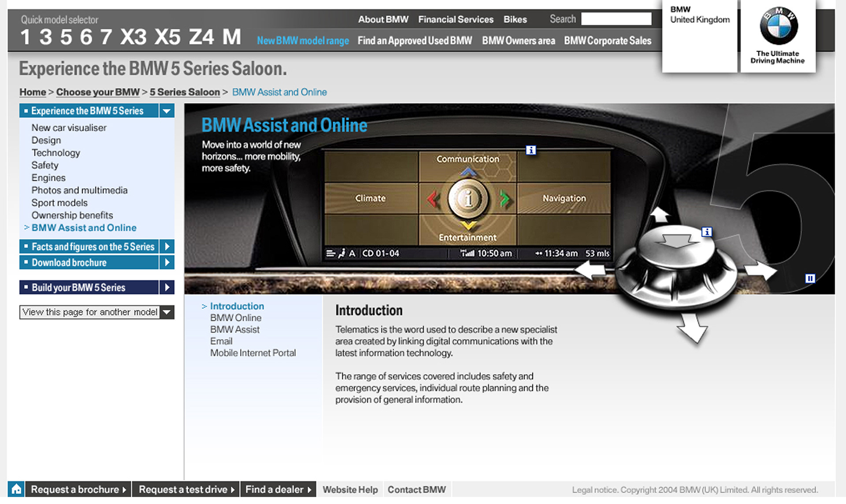The image size is (846, 504).
Task: Open Bikes menu item
Action: [515, 19]
